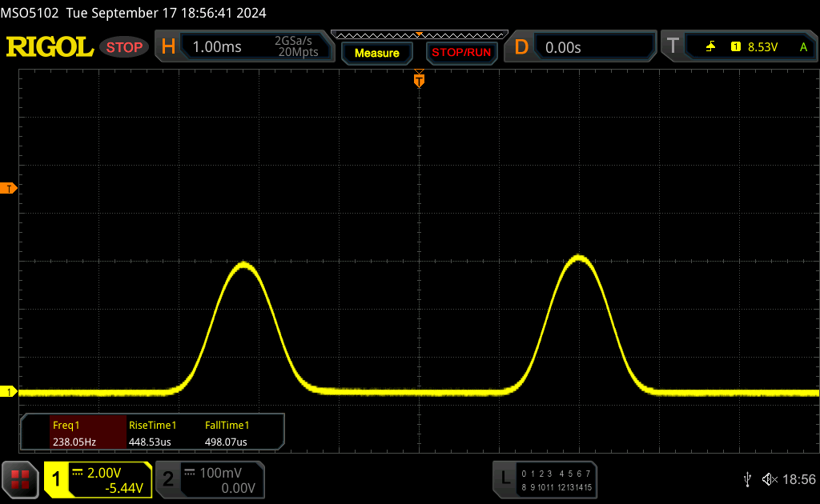Click the rising edge trigger icon
820x504 pixels.
(710, 47)
